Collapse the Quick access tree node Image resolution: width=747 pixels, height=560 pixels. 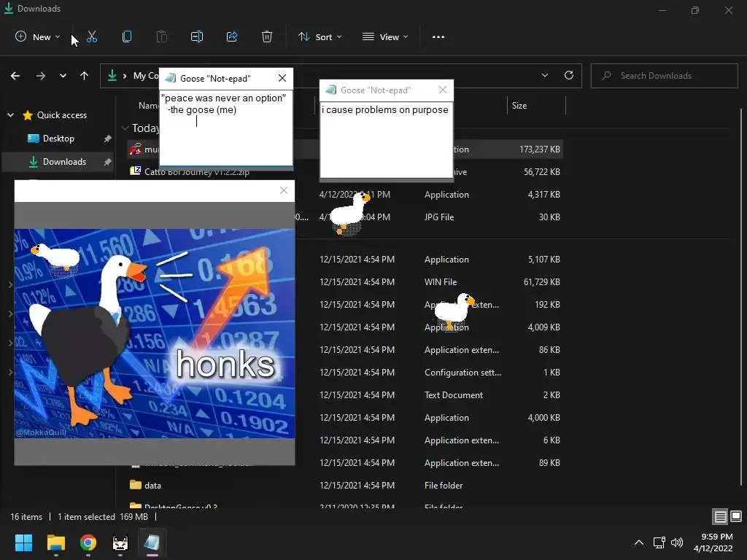pos(10,114)
